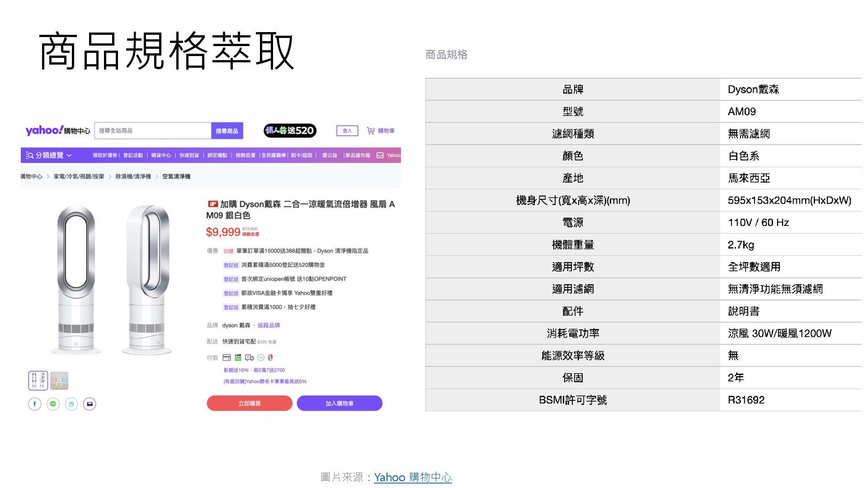Viewport: 868px width, 488px height.
Task: Open the 快速到貨 menu item
Action: click(189, 155)
